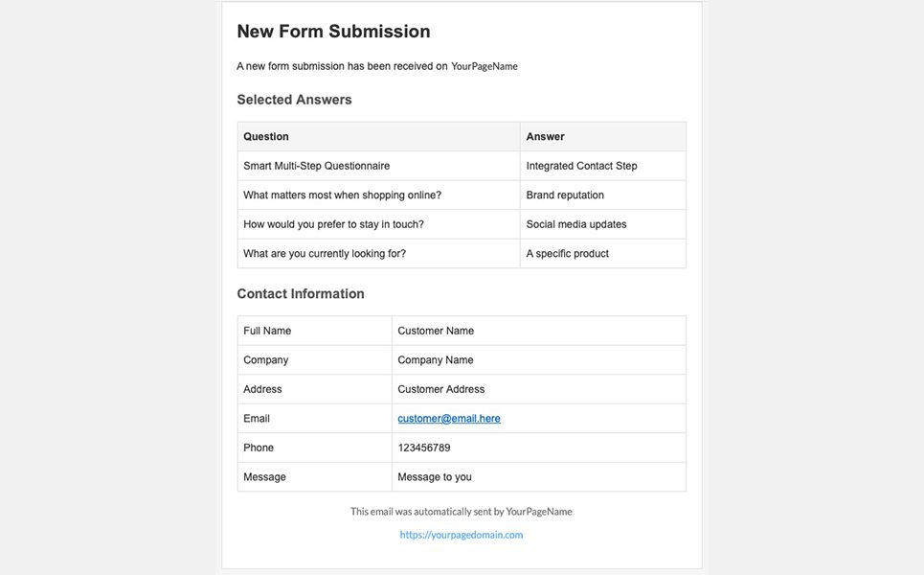Click the Customer Name value cell
Screen dimensions: 924x575
coord(436,331)
